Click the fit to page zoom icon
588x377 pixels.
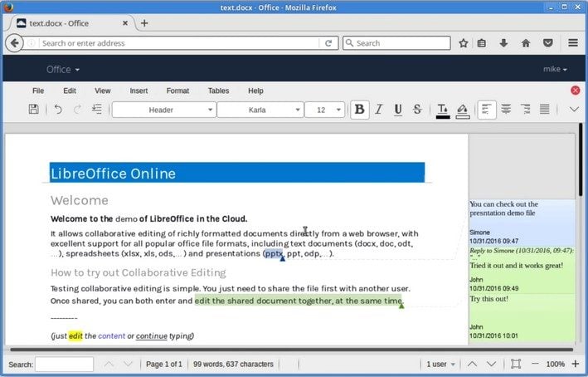[x=516, y=364]
